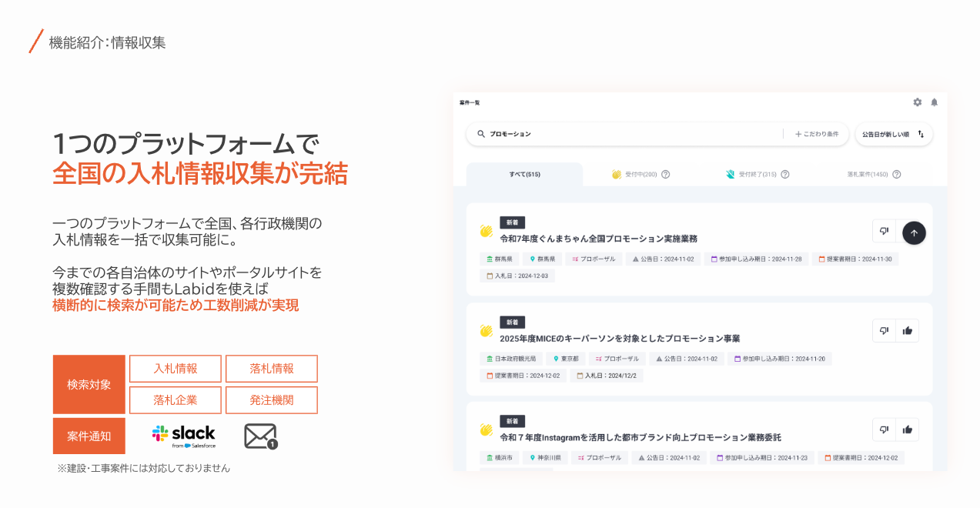Click the scroll-to-top arrow button
The width and height of the screenshot is (980, 508).
click(x=914, y=232)
